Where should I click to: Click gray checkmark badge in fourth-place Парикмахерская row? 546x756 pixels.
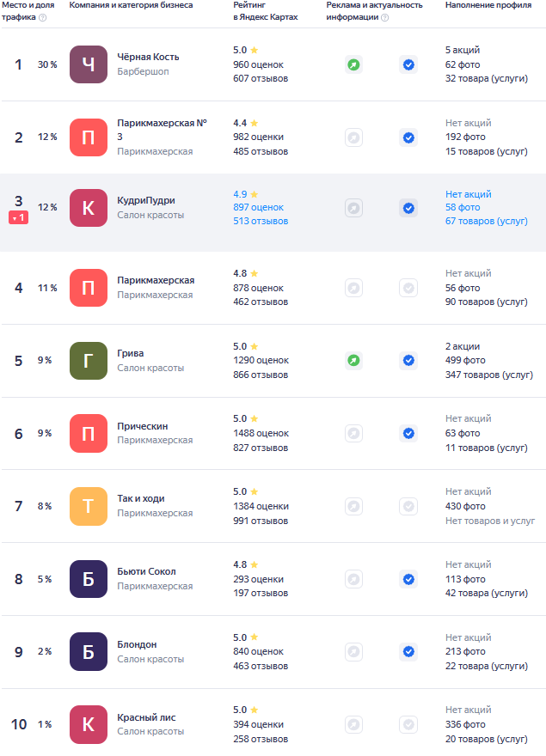(408, 288)
